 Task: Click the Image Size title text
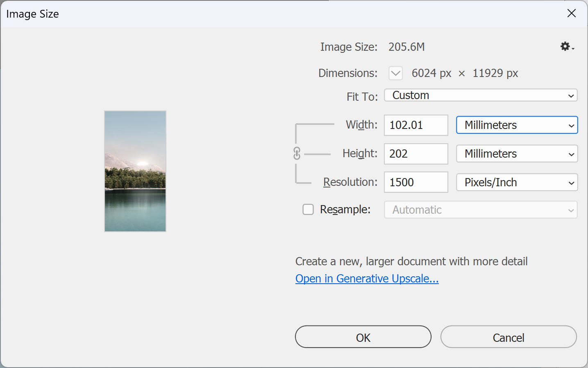click(x=33, y=14)
